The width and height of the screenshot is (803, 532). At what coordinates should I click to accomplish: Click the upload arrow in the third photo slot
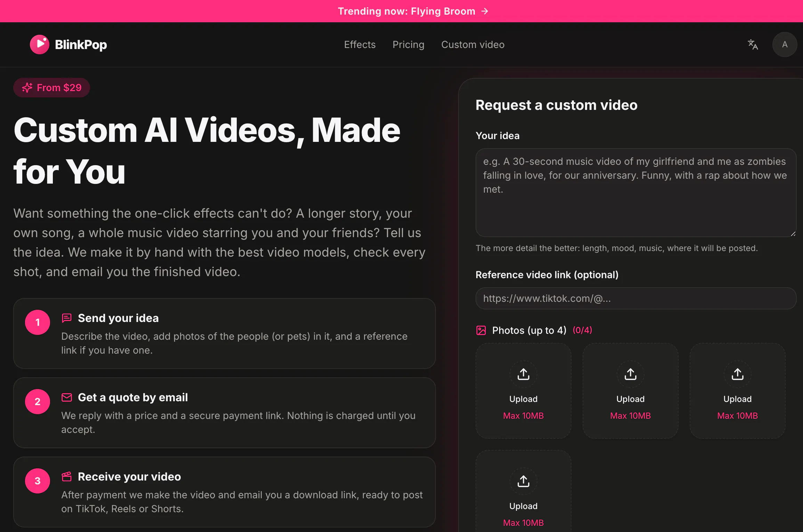point(738,374)
